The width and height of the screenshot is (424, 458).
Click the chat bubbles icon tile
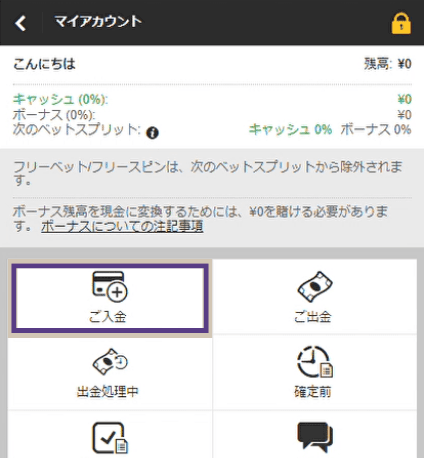(315, 435)
